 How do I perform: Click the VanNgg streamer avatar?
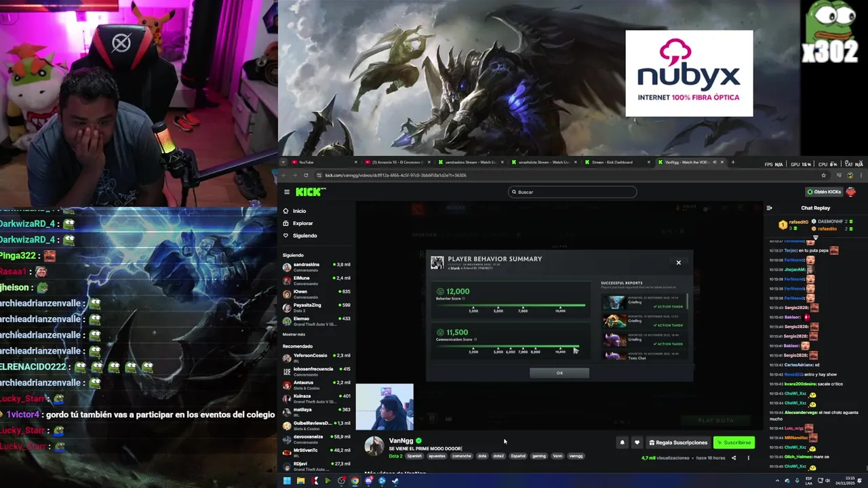(x=374, y=446)
